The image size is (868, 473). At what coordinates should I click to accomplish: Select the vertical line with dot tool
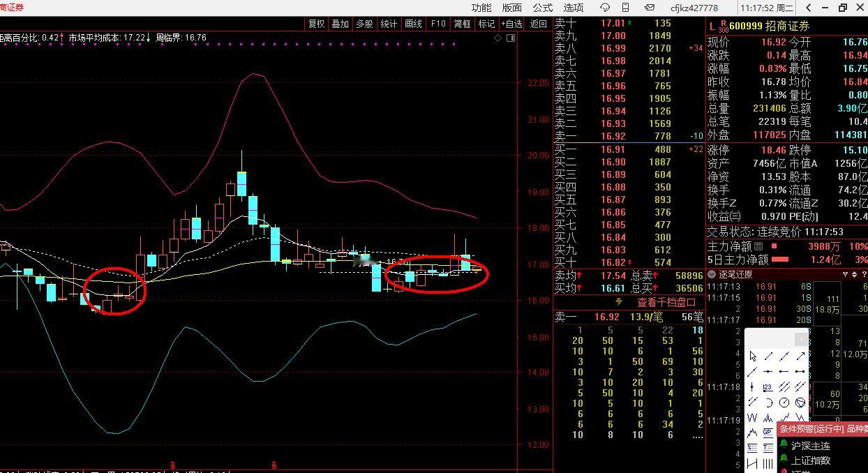[x=751, y=386]
